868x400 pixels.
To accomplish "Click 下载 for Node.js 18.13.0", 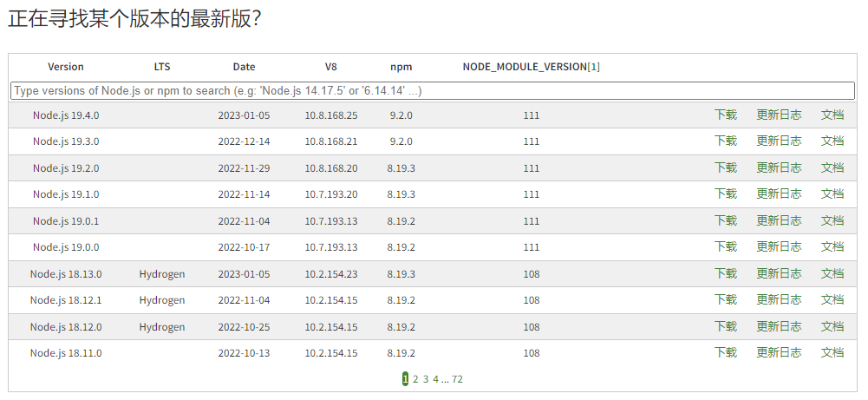I will 725,273.
